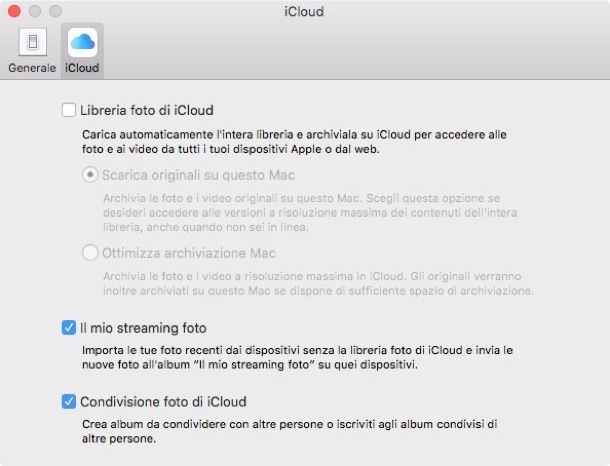Click the iCloud tab label

click(82, 68)
